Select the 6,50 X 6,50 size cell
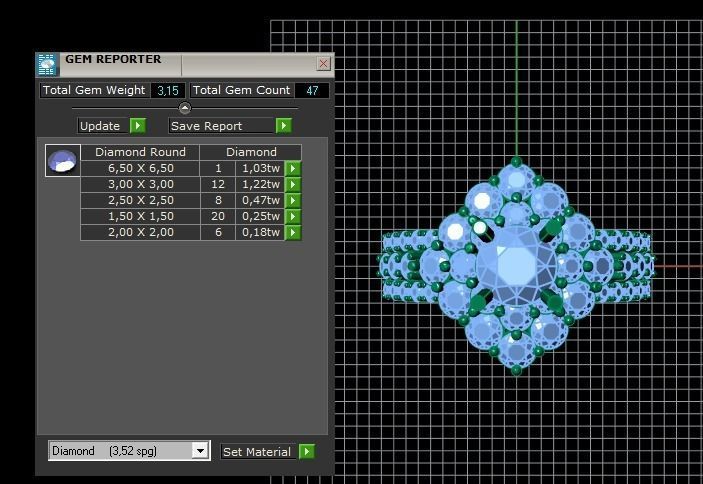Viewport: 703px width, 484px height. [140, 169]
